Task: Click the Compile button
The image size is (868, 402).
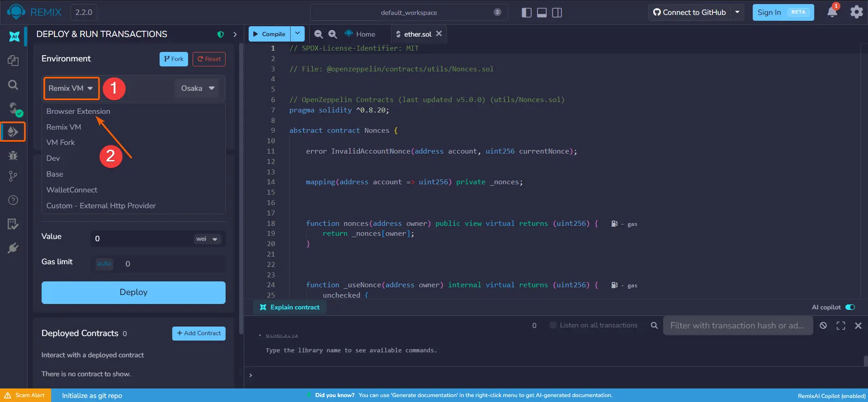Action: coord(269,34)
